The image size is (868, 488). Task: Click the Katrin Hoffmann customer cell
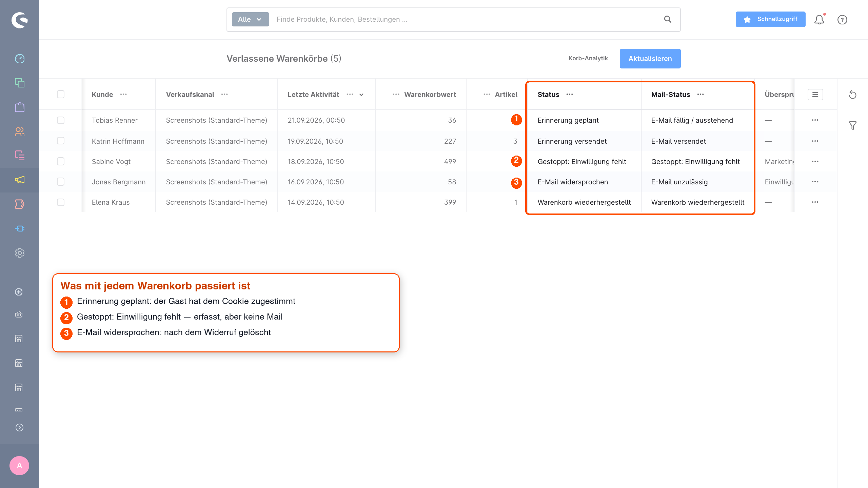[x=118, y=141]
